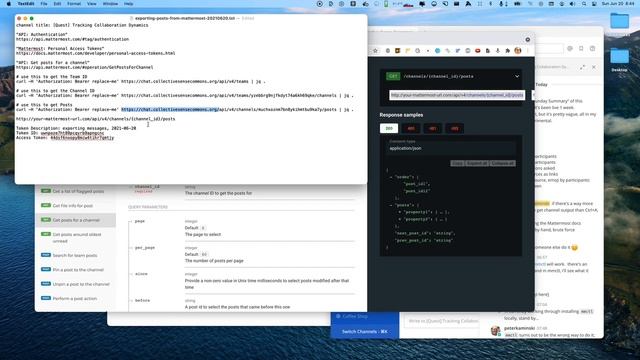Open the 'Edited' dropdown in TextEdit title
The image size is (640, 360).
248,18
